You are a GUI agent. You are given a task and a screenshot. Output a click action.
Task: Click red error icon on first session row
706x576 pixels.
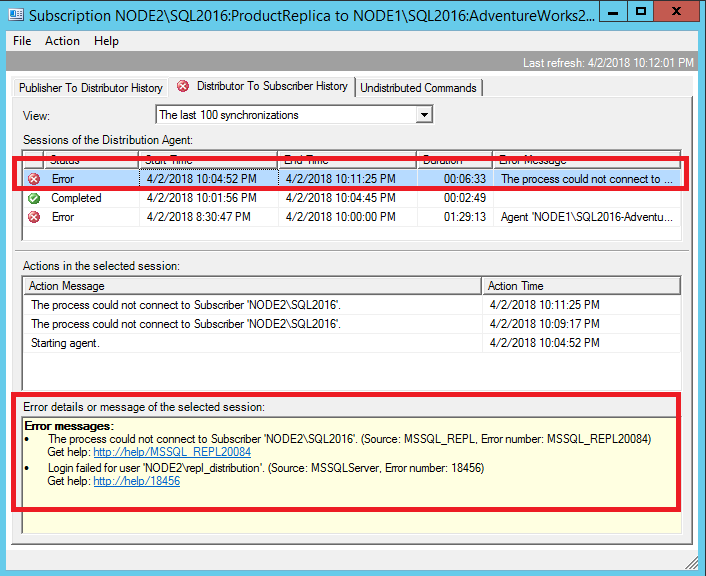[x=34, y=179]
